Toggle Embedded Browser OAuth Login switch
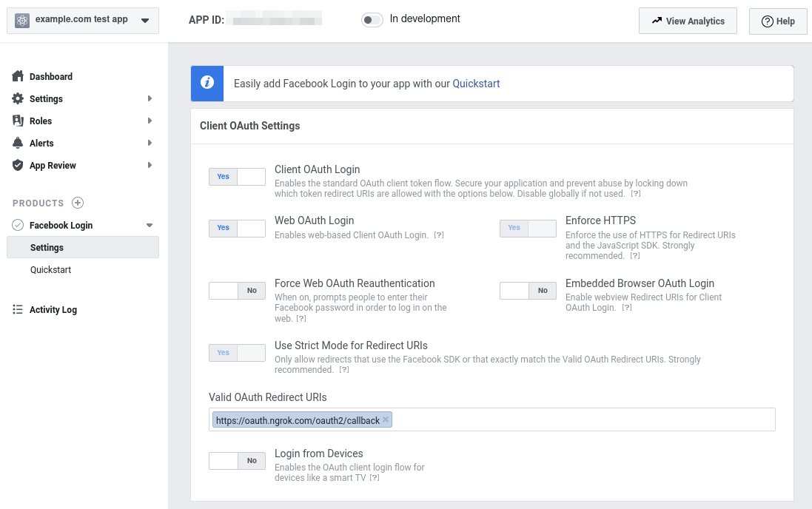Screen dimensions: 812x509 pyautogui.click(x=528, y=291)
